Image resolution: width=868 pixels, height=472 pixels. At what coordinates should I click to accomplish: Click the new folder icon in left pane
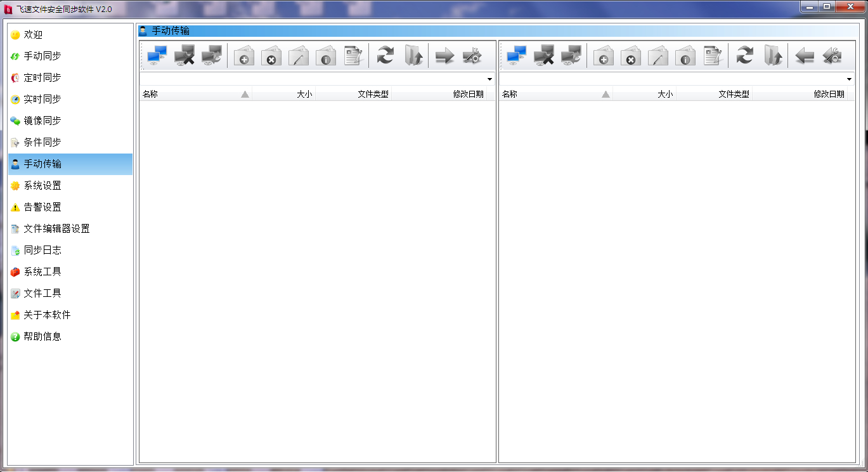point(244,56)
